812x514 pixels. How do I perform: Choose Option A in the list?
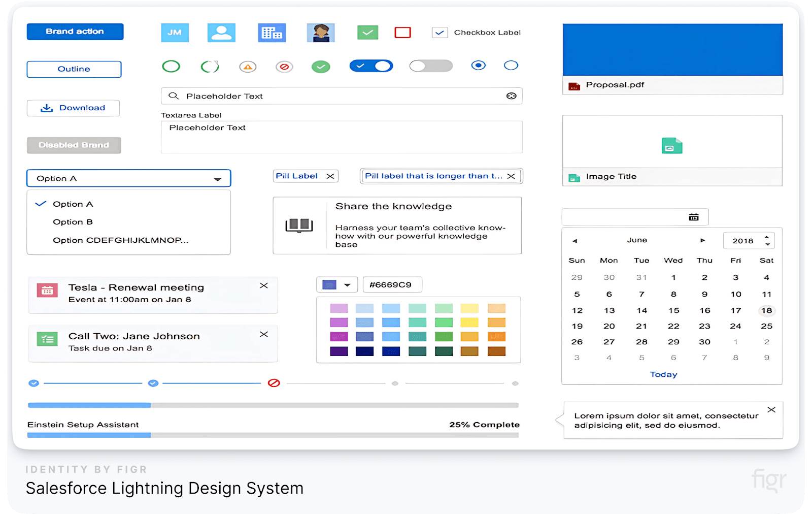(129, 204)
